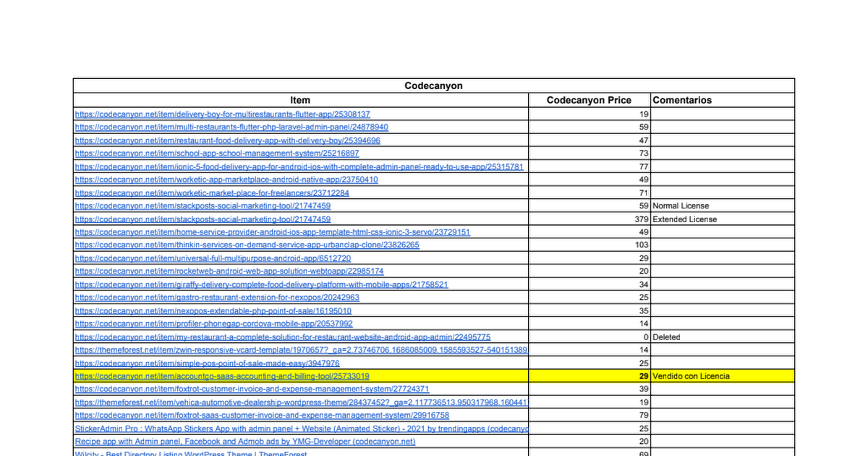The image size is (868, 456).
Task: Visit the rocketweb-android-web-app-solution link
Action: point(229,271)
